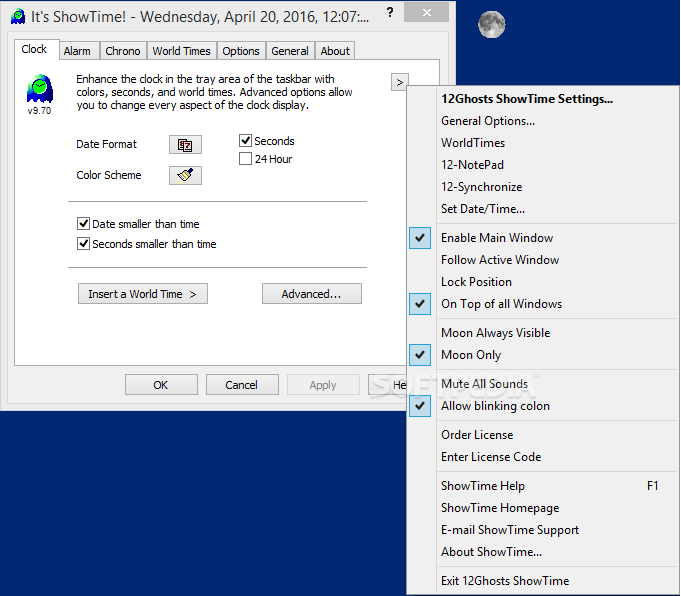This screenshot has width=681, height=596.
Task: Open the General tab
Action: click(x=290, y=51)
